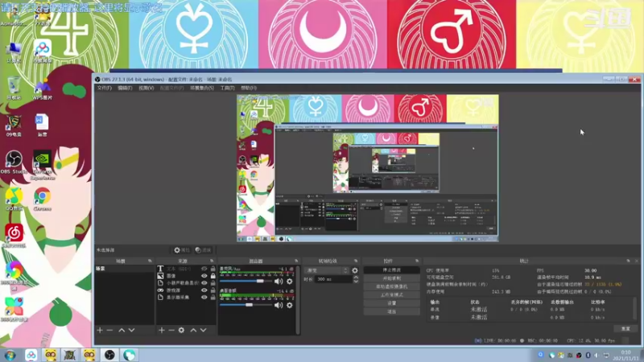The image size is (644, 362).
Task: Toggle lock on 显示器采集 source
Action: (213, 297)
